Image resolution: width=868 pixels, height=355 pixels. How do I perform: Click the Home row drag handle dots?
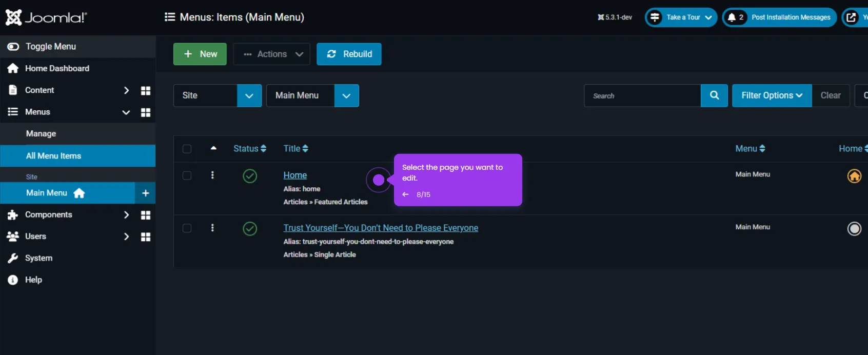point(212,175)
